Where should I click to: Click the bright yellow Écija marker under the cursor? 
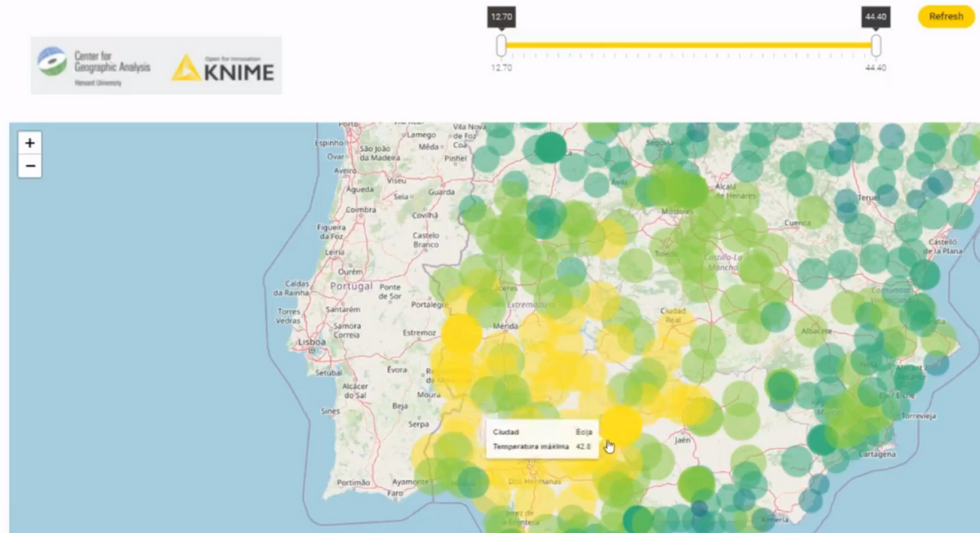(x=621, y=425)
